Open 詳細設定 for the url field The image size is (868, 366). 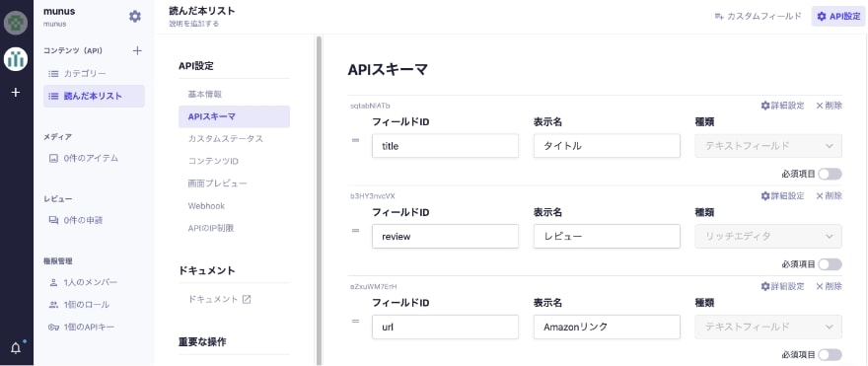pos(783,287)
